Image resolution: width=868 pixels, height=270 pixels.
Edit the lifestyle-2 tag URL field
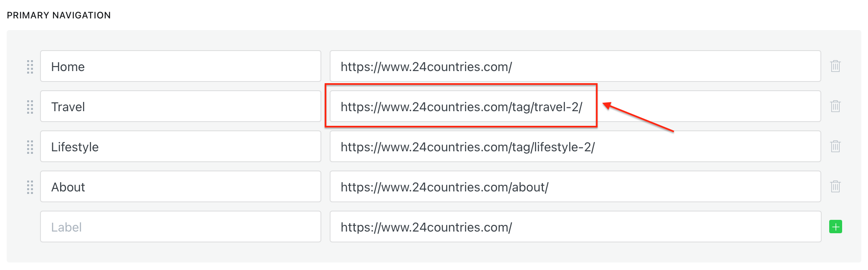[575, 147]
